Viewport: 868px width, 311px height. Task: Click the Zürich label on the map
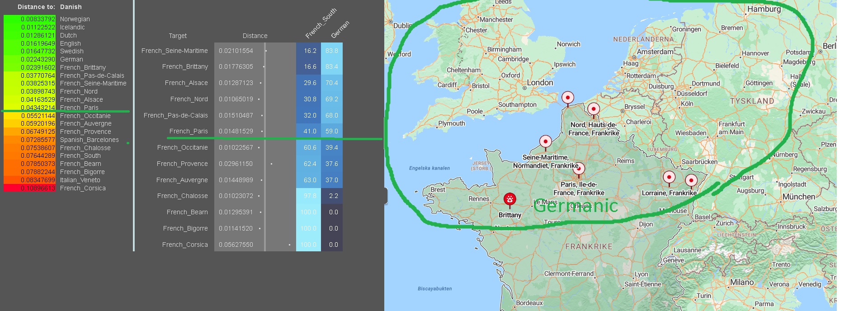tap(725, 223)
